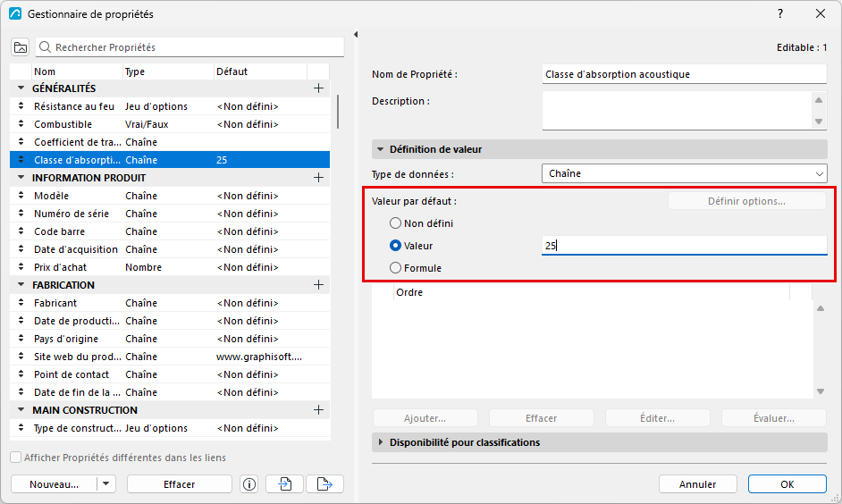Collapse the MAIN CONSTRUCTION group
This screenshot has width=842, height=504.
point(21,410)
